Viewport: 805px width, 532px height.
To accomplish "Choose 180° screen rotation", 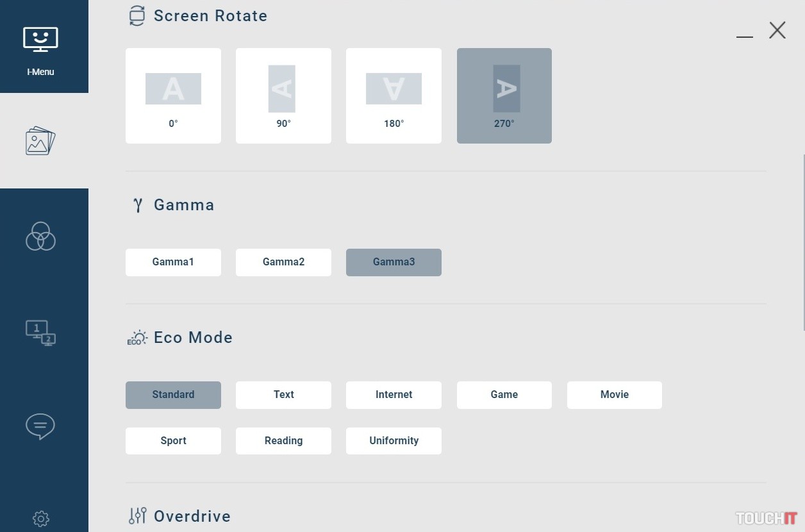I will [x=394, y=96].
